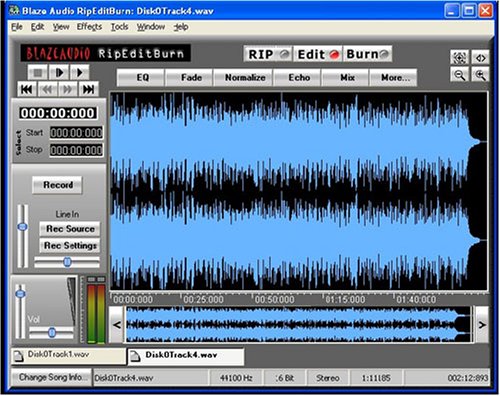The image size is (500, 396).
Task: Click the main time counter display
Action: [x=58, y=113]
